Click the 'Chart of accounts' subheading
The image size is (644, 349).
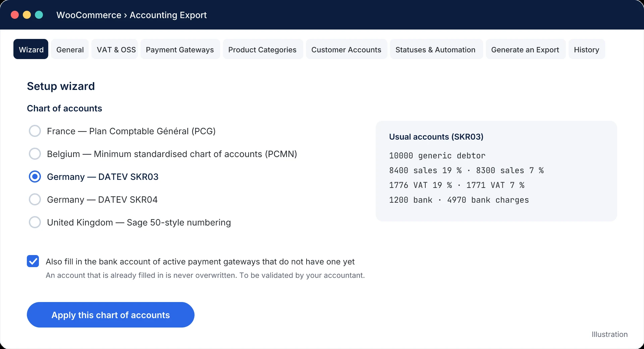pyautogui.click(x=64, y=108)
